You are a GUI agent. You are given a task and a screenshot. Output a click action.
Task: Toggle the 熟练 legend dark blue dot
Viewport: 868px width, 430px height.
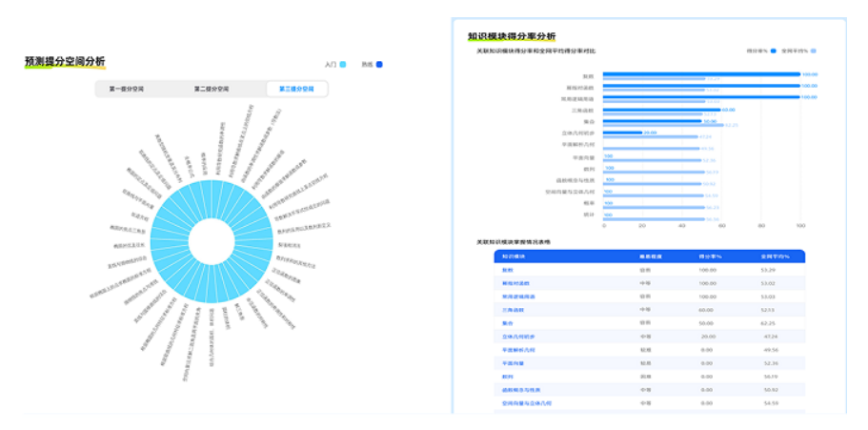pos(379,65)
